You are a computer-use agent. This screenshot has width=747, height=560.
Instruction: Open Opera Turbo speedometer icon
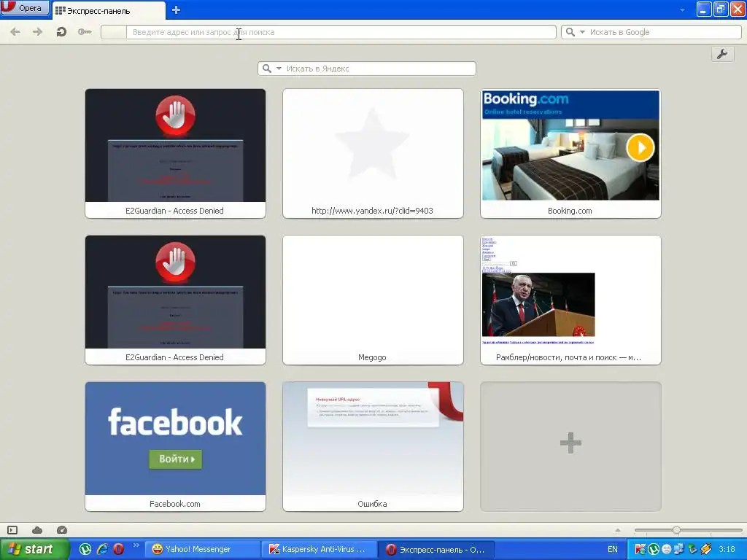(x=62, y=530)
